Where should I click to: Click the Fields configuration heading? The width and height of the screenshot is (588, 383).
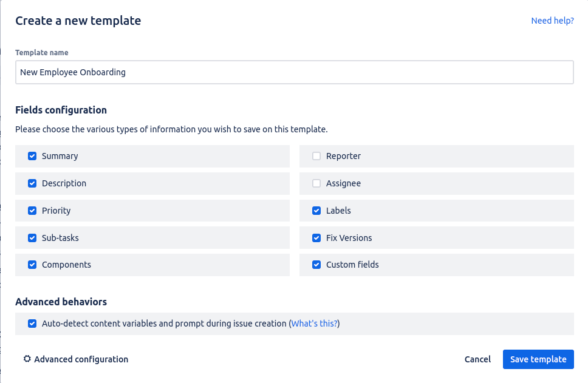(x=61, y=110)
